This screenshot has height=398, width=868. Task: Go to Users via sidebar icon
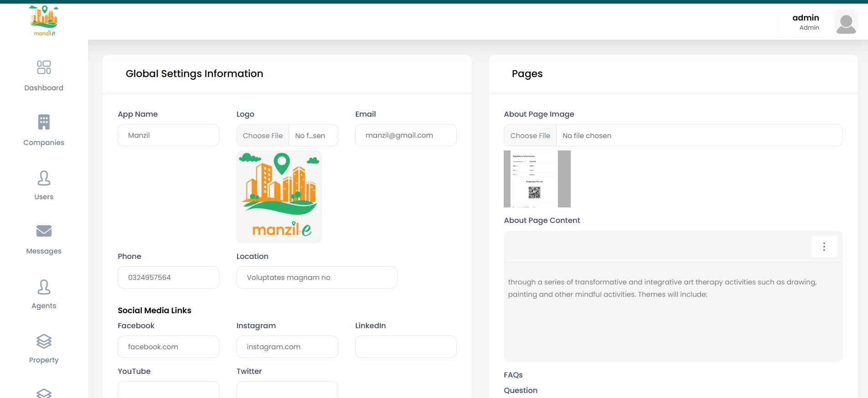(x=44, y=178)
